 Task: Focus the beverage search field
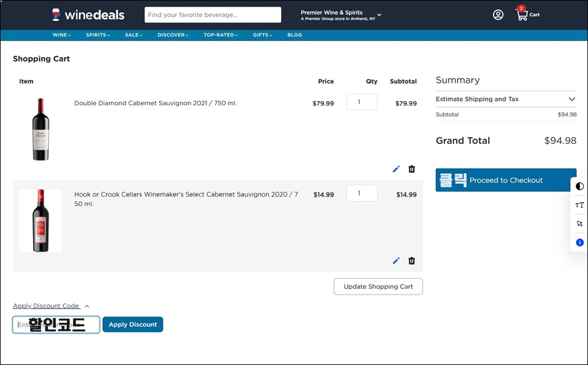click(213, 15)
